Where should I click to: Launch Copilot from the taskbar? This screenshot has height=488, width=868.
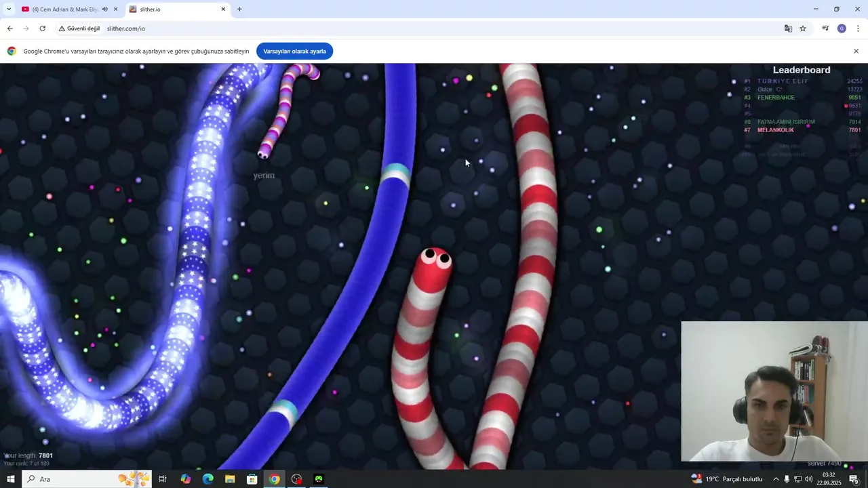pyautogui.click(x=185, y=479)
